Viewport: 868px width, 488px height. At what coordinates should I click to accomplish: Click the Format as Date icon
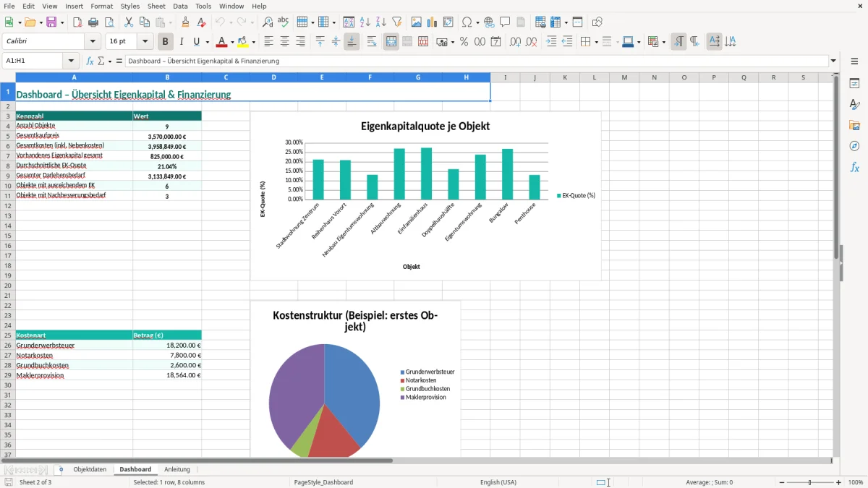[x=495, y=42]
